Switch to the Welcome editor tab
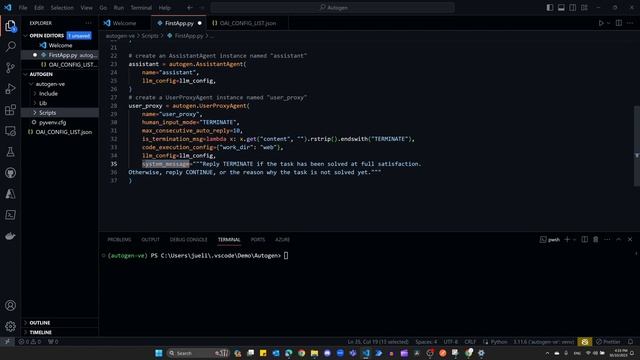The width and height of the screenshot is (640, 360). click(124, 23)
